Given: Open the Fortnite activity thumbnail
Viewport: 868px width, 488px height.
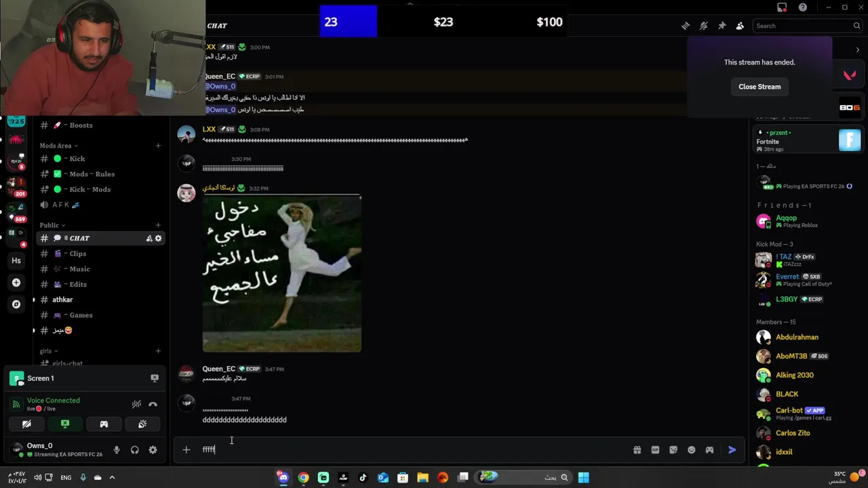Looking at the screenshot, I should coord(850,140).
